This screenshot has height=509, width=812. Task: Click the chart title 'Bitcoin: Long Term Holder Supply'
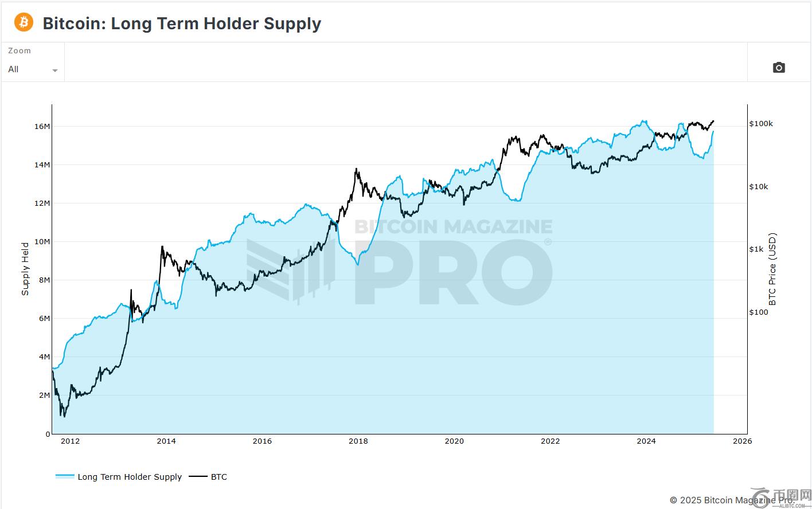coord(182,24)
